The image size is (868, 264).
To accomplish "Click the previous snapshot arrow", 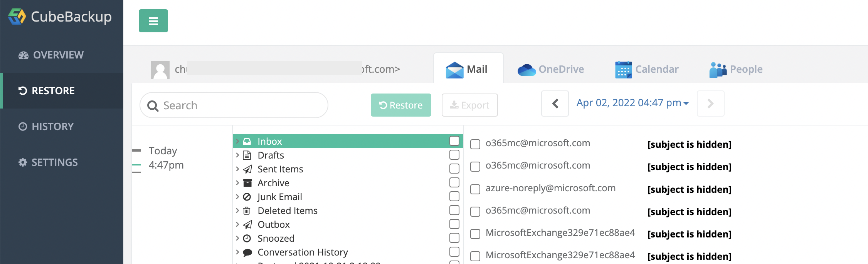I will pos(555,104).
